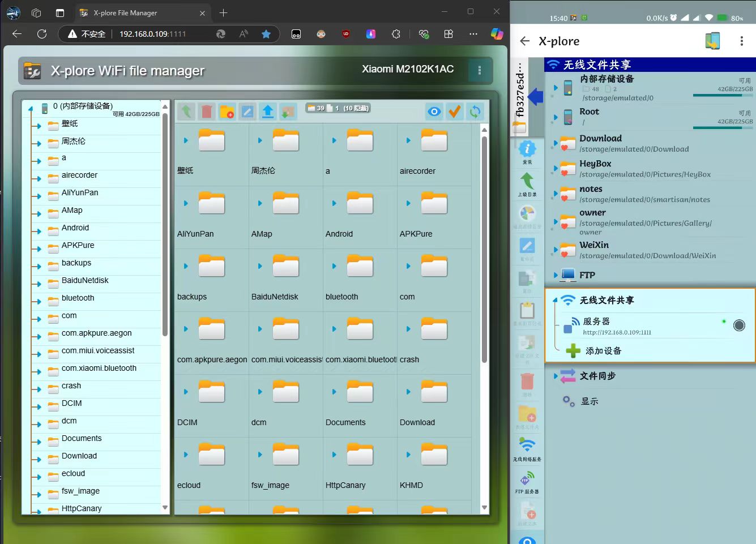Click the up-directory green arrow in web toolbar

[x=186, y=112]
